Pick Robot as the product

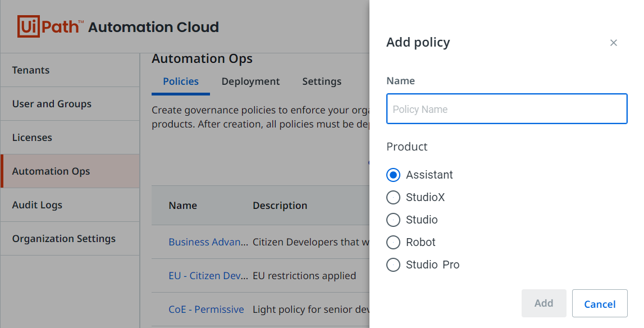tap(393, 243)
